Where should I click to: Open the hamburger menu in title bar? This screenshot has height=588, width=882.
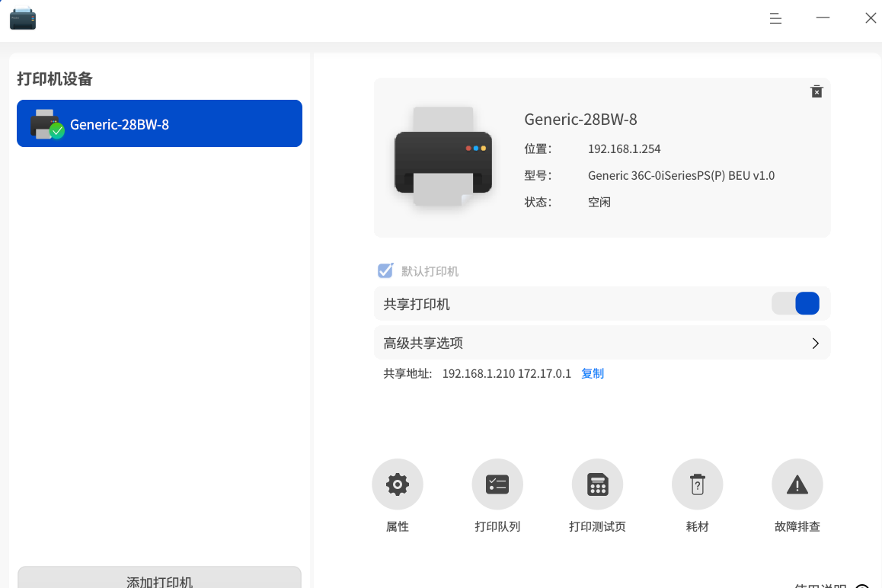(x=775, y=18)
